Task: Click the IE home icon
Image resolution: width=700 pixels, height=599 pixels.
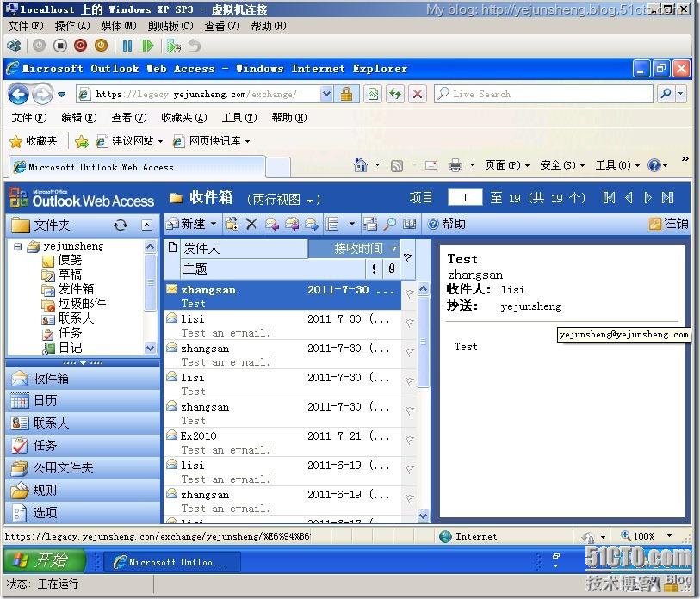Action: tap(360, 165)
